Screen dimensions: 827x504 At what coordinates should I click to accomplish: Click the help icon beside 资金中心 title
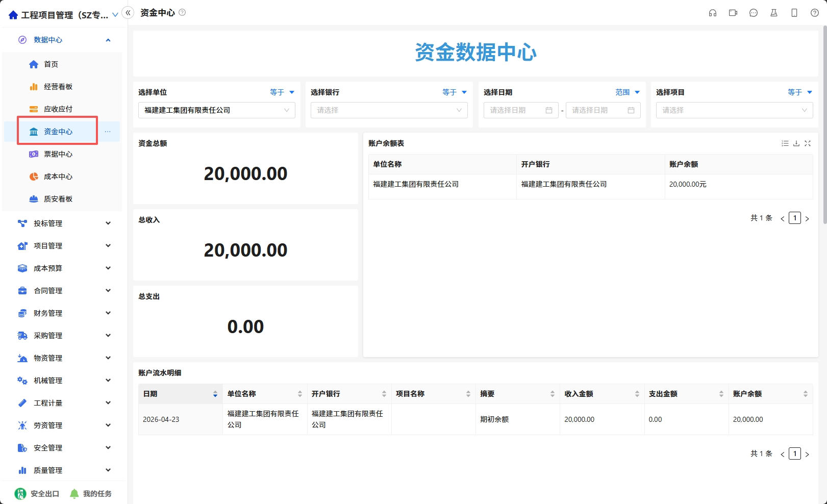click(x=182, y=12)
